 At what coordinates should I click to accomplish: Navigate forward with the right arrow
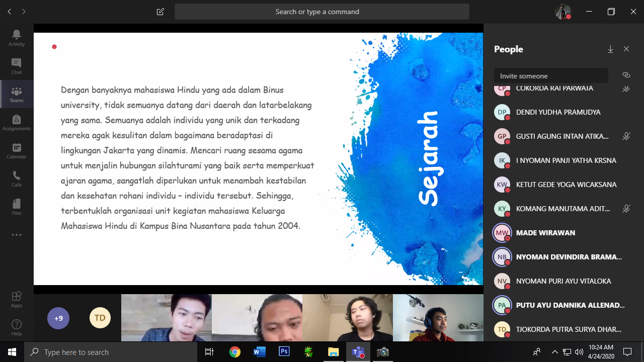[x=24, y=12]
